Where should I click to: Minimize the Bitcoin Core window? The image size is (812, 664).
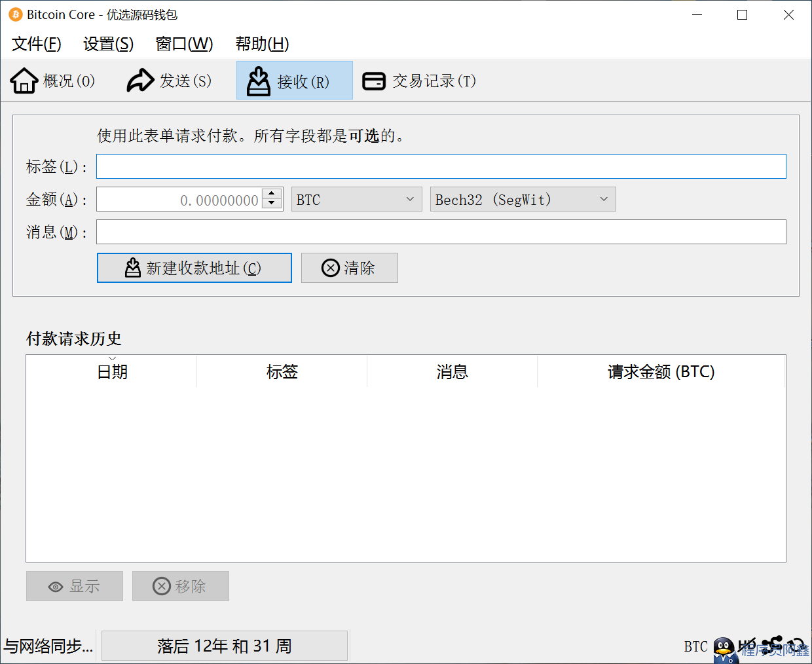[697, 14]
